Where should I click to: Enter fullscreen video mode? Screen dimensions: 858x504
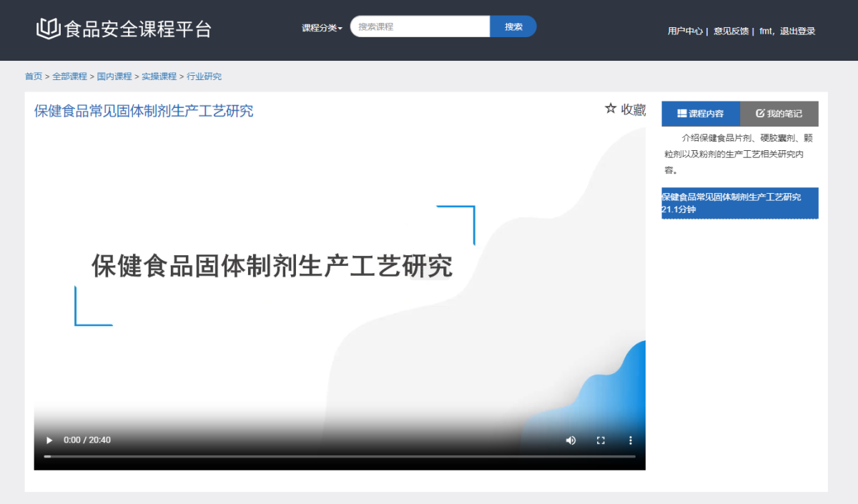pos(601,440)
